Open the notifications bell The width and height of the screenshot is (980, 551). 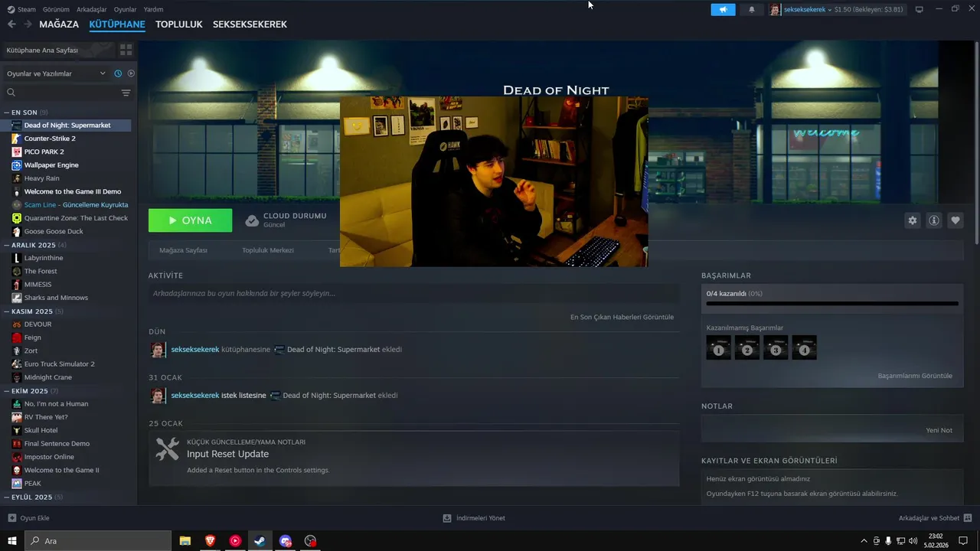(751, 10)
